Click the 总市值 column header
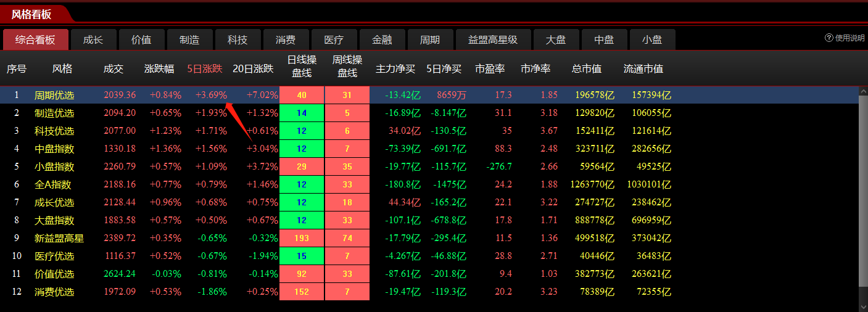Image resolution: width=868 pixels, height=312 pixels. click(587, 69)
